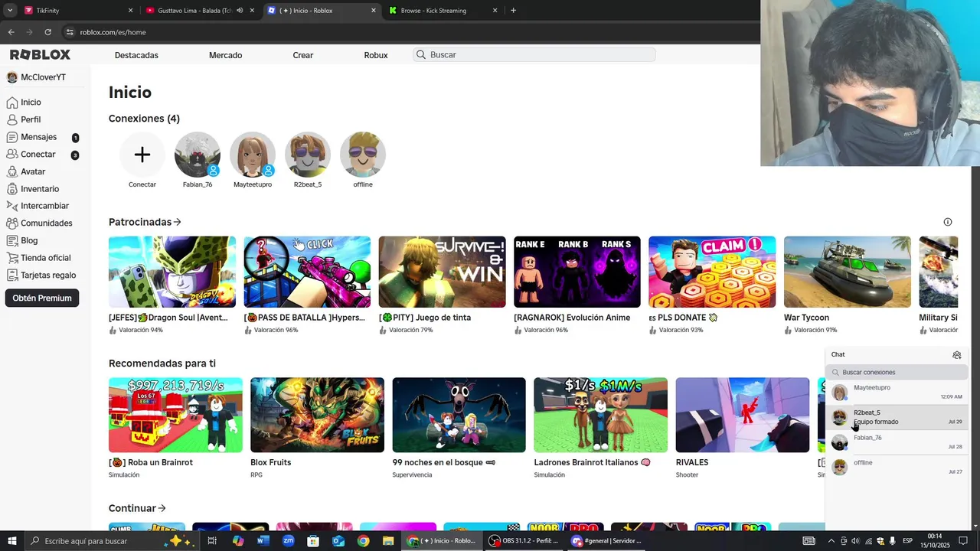Open a new browser tab
Viewport: 980px width, 551px height.
[x=513, y=11]
